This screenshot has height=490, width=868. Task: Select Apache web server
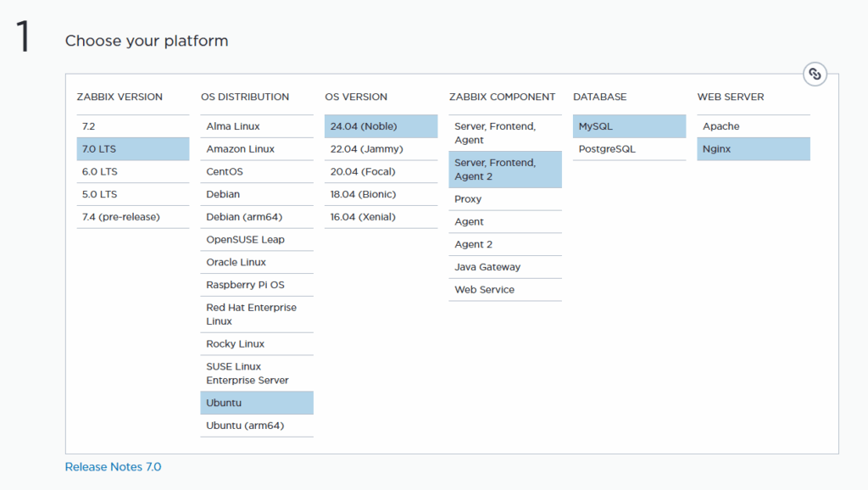tap(754, 126)
